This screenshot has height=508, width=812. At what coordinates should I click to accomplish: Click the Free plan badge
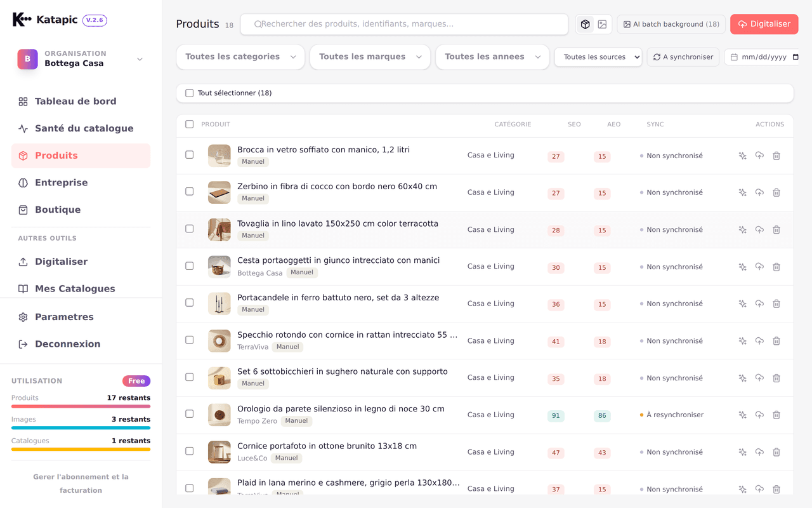click(x=136, y=381)
